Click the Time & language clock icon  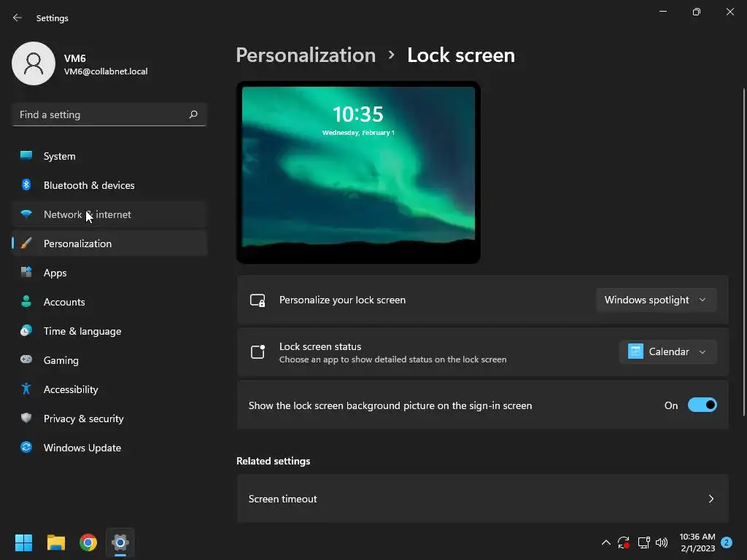pos(26,330)
